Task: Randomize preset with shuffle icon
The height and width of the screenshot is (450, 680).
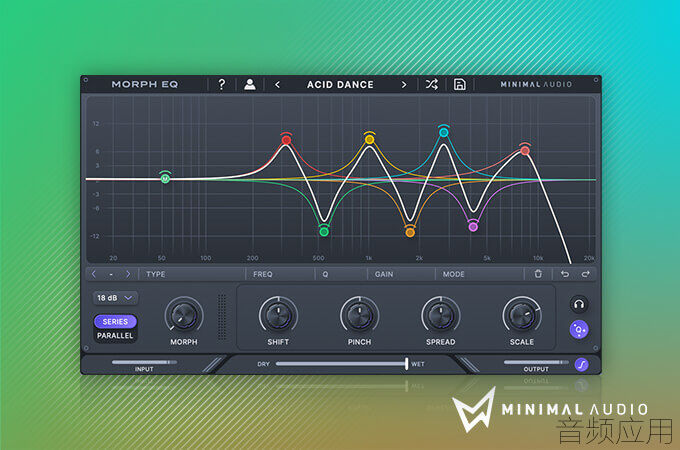Action: point(432,84)
